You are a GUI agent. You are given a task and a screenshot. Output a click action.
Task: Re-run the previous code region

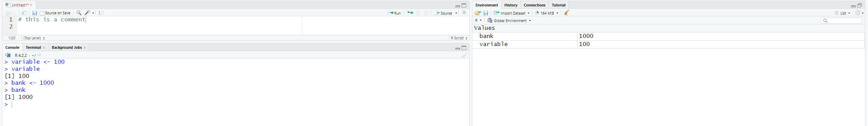pyautogui.click(x=410, y=13)
